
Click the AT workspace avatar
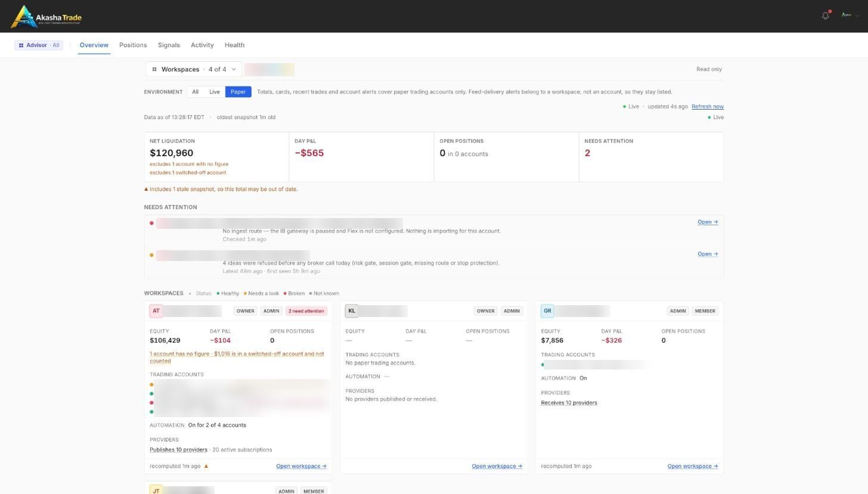(x=156, y=311)
